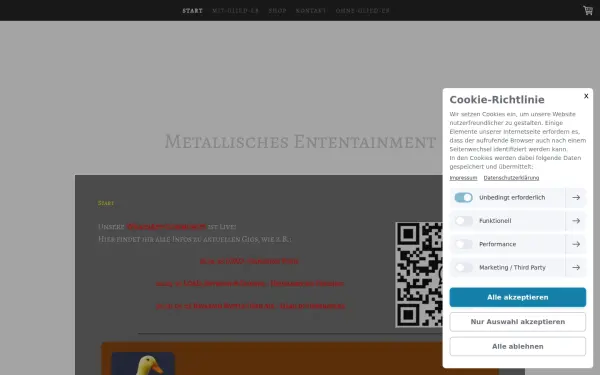
Task: Expand Funktionell details arrow
Action: tap(576, 221)
